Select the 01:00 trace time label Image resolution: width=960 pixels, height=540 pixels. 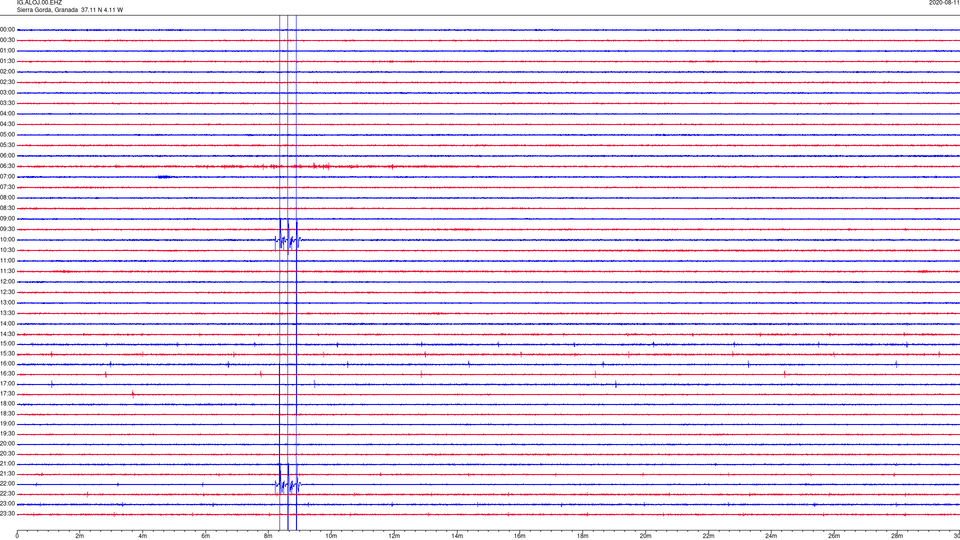7,51
